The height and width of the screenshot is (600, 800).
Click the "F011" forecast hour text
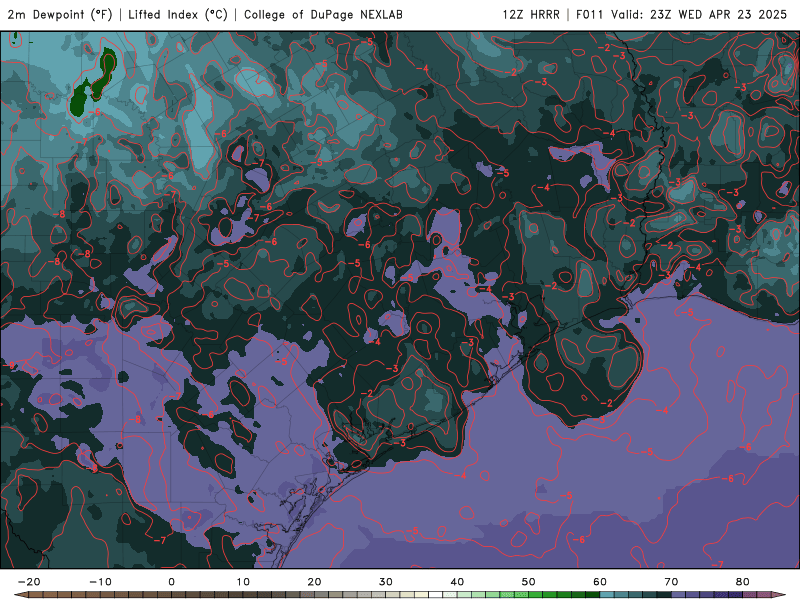pyautogui.click(x=590, y=14)
